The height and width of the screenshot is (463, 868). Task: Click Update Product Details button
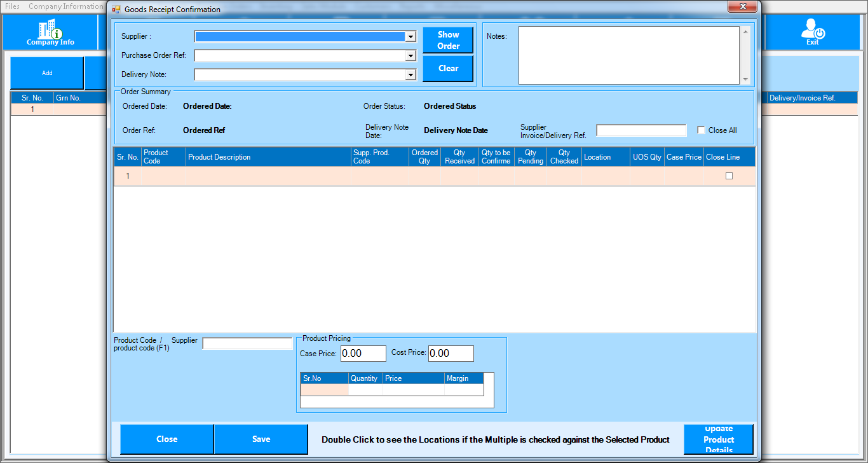pos(719,439)
